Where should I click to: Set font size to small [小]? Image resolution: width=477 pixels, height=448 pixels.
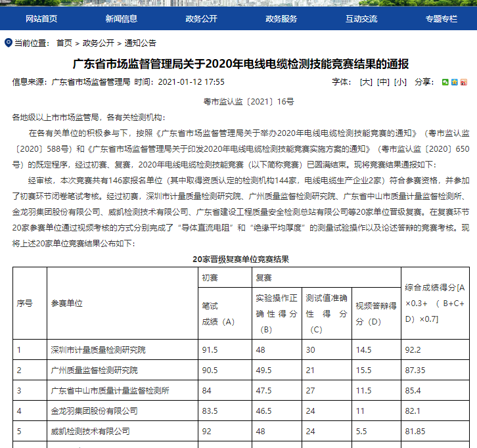(400, 82)
